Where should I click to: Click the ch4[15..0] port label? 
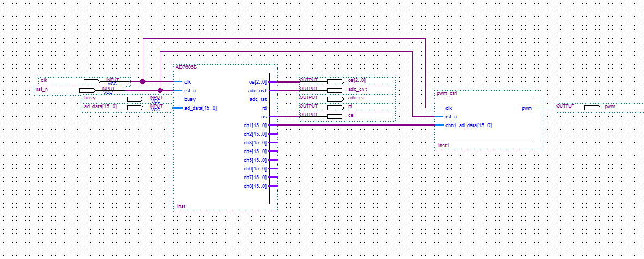pos(255,151)
